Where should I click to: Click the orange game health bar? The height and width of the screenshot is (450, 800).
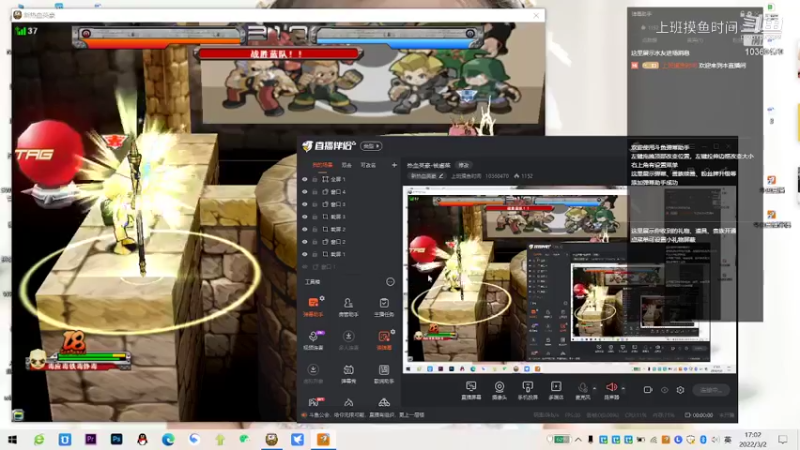[x=163, y=44]
